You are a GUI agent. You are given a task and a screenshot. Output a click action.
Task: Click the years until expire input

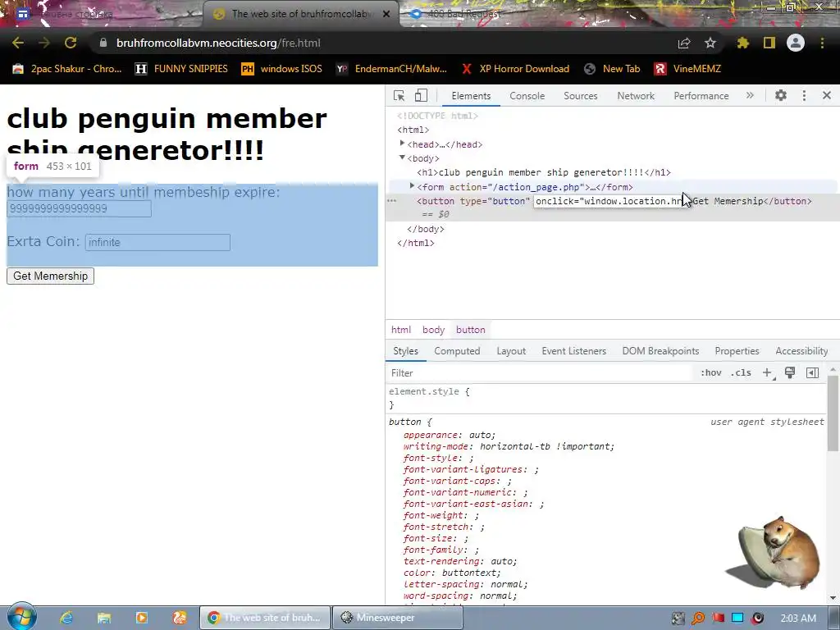[79, 208]
